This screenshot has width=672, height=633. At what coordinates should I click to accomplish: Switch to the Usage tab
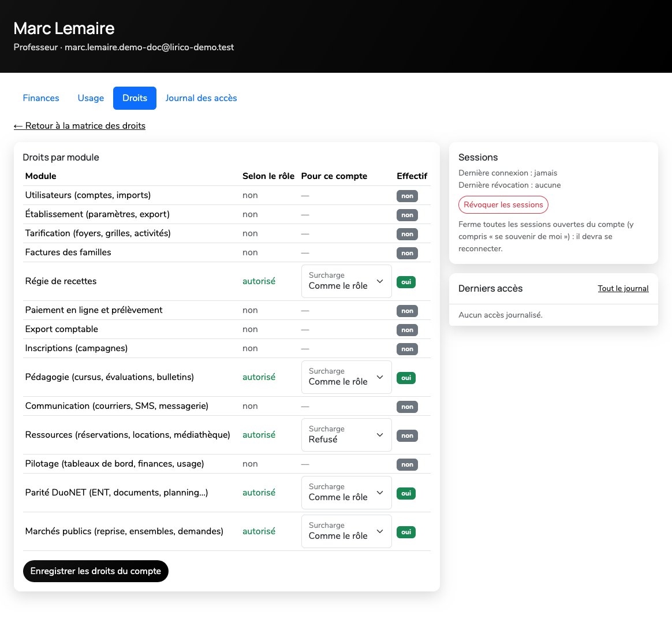click(x=91, y=98)
